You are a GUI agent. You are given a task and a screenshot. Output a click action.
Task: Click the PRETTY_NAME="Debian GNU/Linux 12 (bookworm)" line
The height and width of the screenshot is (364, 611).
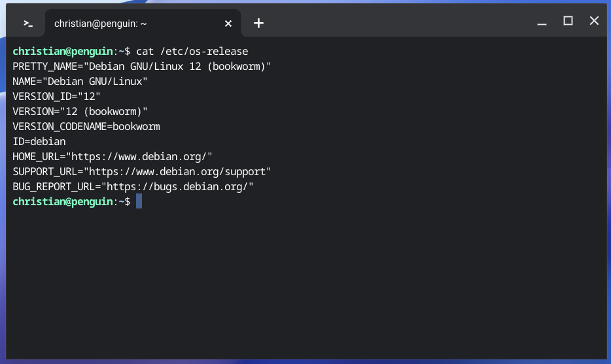pos(142,67)
